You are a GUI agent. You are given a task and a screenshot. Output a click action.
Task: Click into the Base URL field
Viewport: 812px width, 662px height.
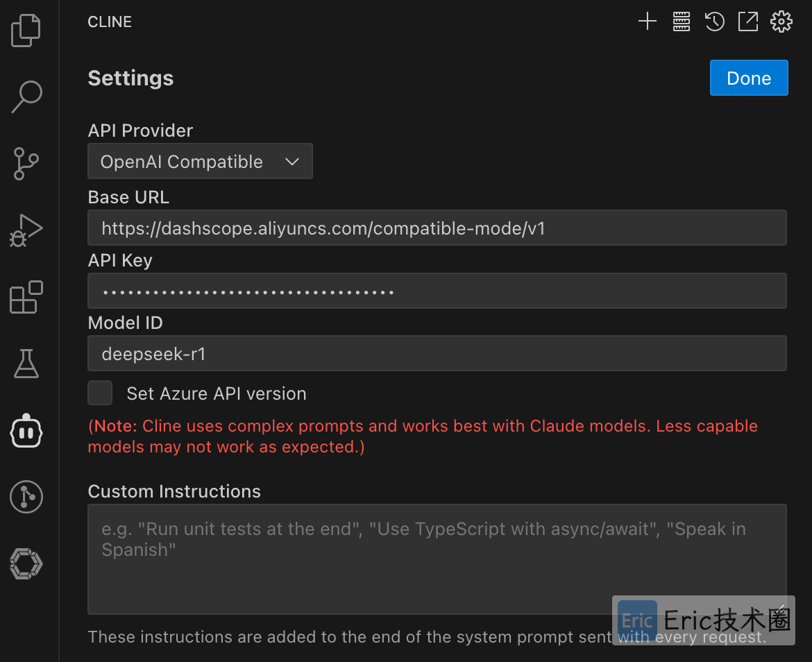437,228
